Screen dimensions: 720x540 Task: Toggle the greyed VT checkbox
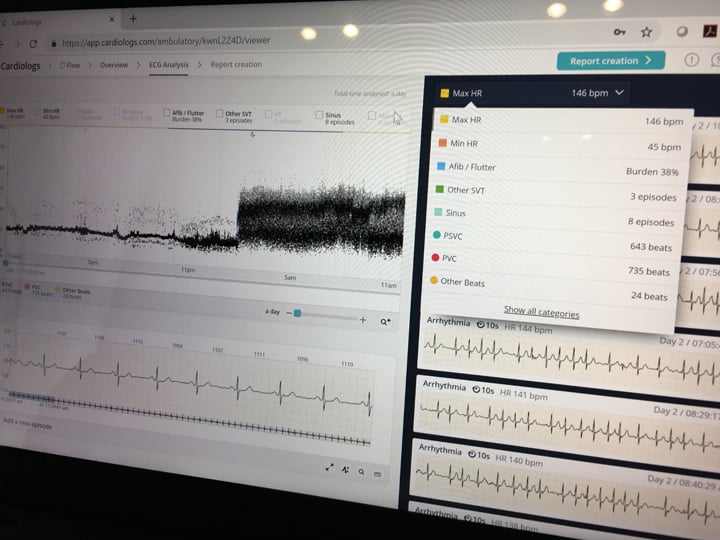(x=269, y=114)
